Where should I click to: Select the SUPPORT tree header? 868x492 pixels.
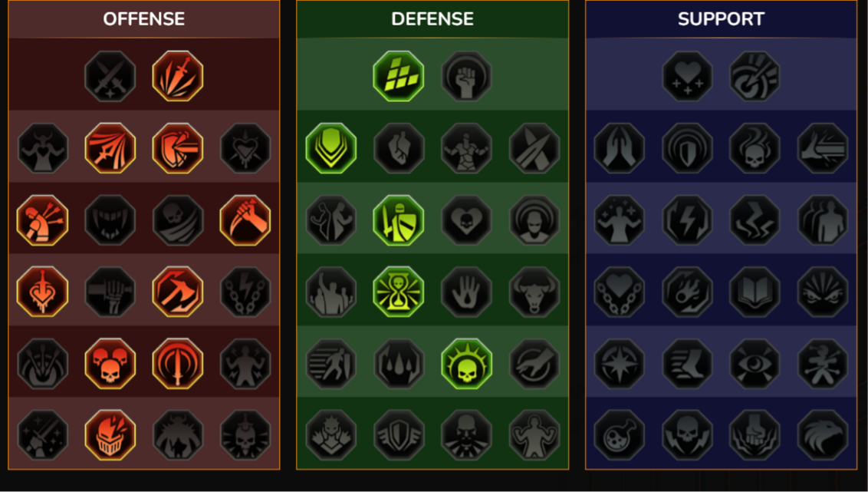click(722, 19)
